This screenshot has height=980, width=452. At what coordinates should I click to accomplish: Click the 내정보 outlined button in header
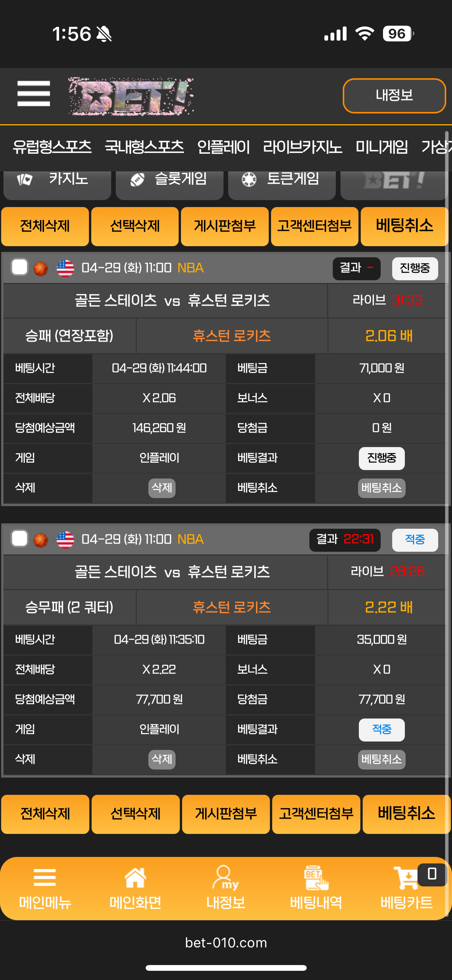[x=394, y=96]
